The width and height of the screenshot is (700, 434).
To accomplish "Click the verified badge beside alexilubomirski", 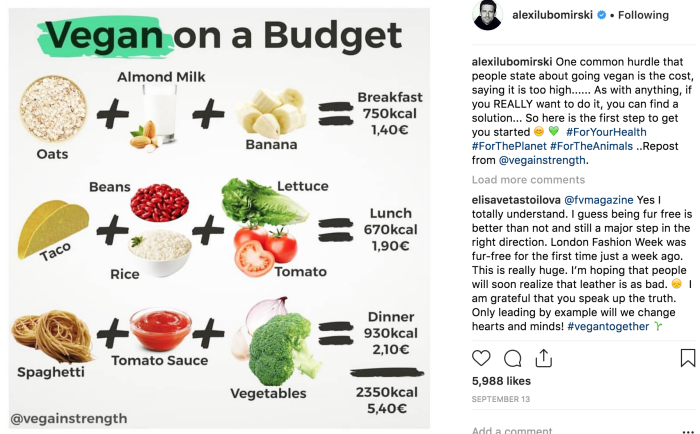I will [x=603, y=17].
